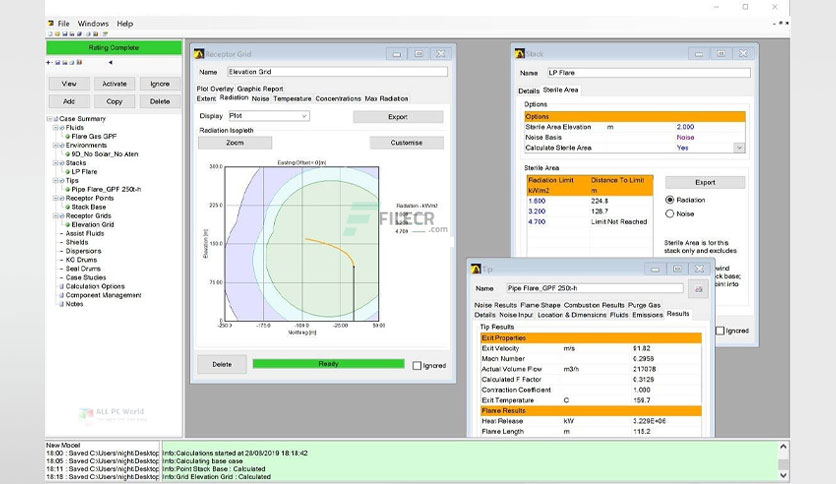Click the funnel icon at toolbar end
Viewport: 836px width, 484px height.
tap(105, 34)
